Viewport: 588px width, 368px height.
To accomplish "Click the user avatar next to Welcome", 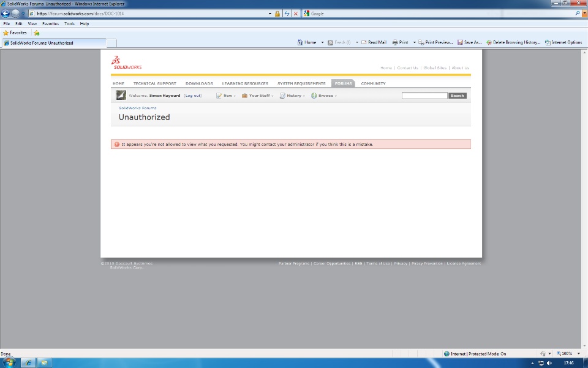I will point(121,96).
